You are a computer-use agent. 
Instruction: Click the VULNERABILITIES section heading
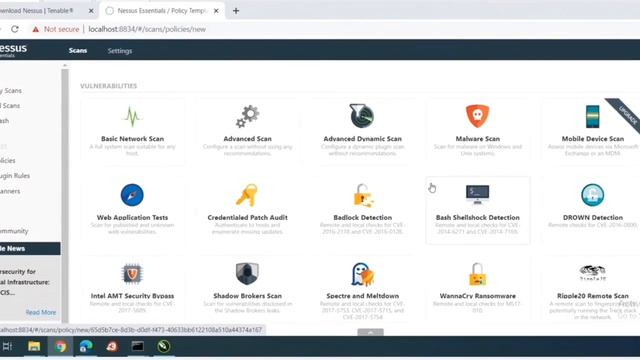(109, 86)
